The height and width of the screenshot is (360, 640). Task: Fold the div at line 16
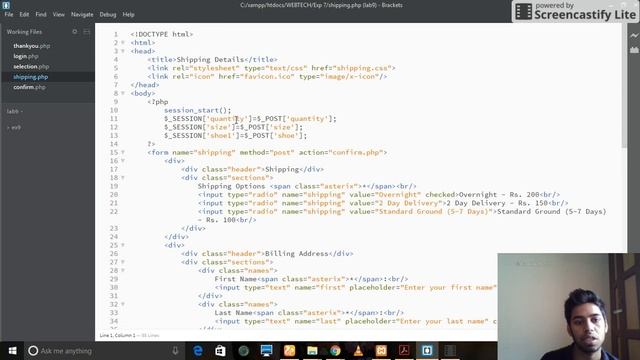(x=123, y=161)
